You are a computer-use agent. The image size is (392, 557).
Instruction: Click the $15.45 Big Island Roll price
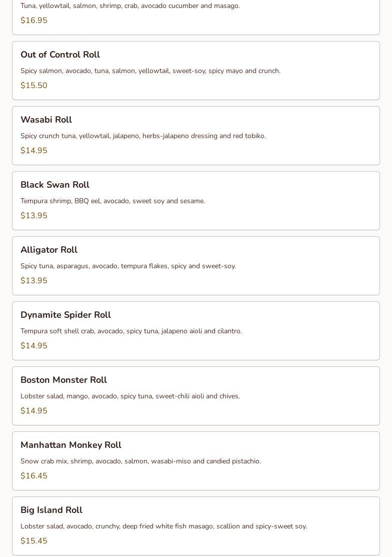[x=34, y=541]
